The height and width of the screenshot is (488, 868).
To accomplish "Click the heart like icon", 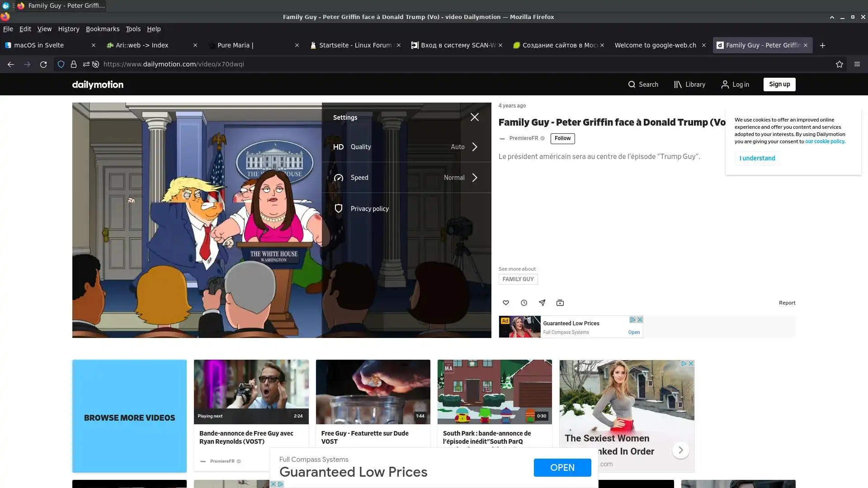I will coord(506,303).
